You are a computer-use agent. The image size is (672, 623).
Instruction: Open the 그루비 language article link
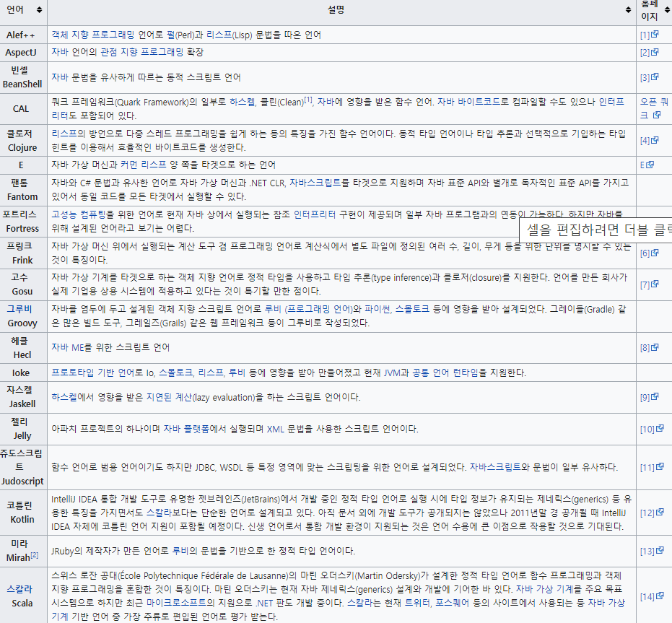19,309
